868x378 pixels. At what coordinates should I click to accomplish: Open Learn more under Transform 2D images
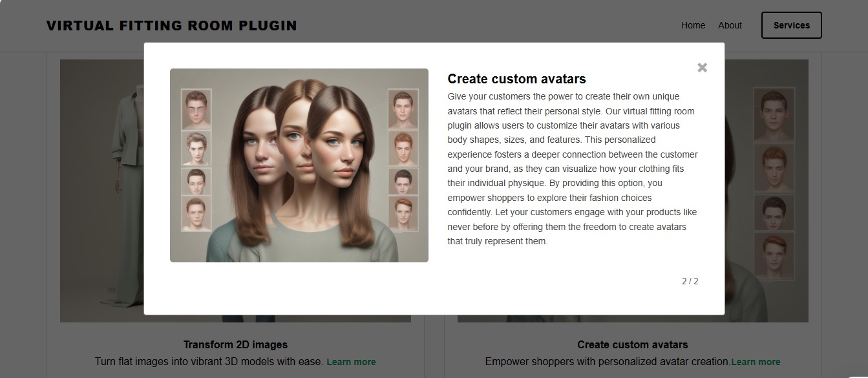[351, 362]
